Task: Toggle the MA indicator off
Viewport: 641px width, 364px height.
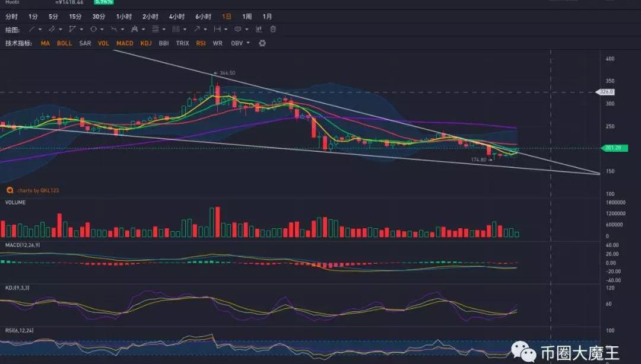Action: [x=45, y=43]
